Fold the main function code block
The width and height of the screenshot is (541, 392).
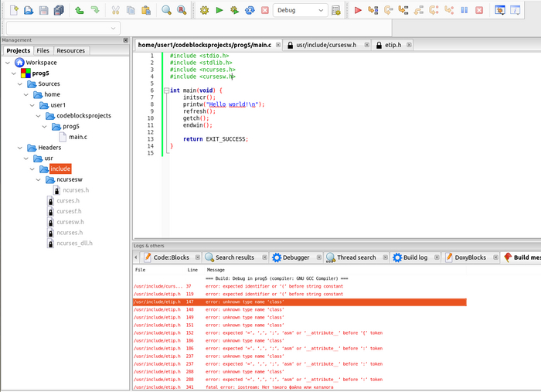pyautogui.click(x=165, y=90)
